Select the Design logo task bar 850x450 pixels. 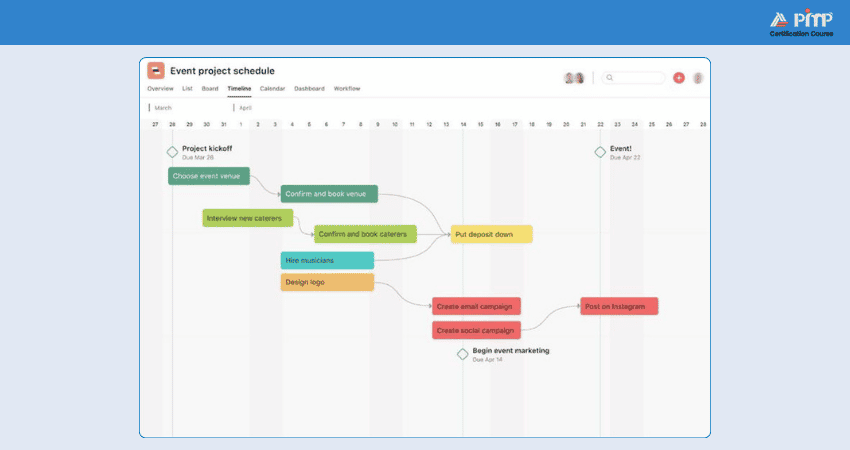(x=327, y=282)
